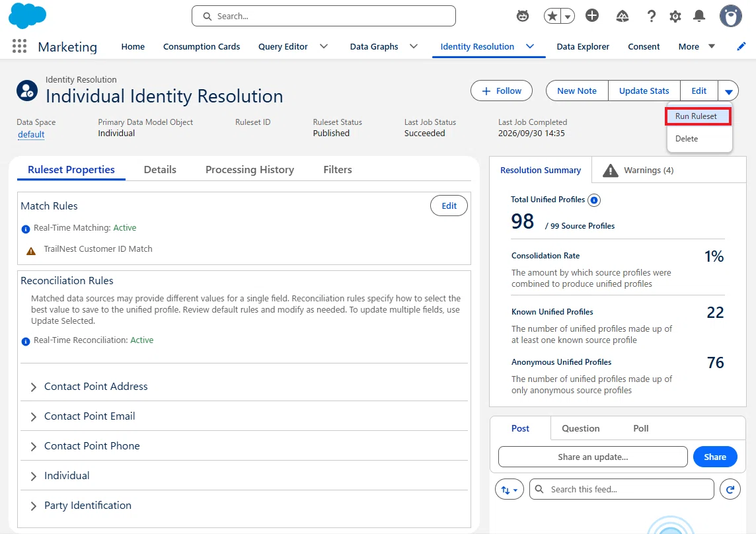756x534 pixels.
Task: Open the Global Actions plus icon
Action: (x=592, y=15)
